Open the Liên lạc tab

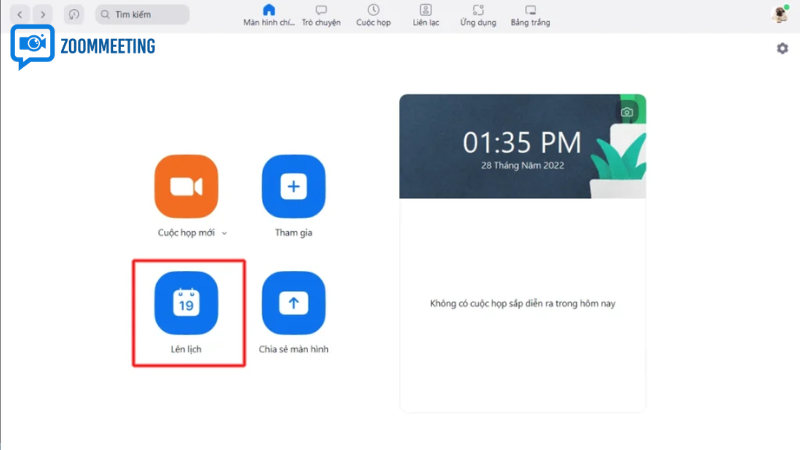(426, 15)
